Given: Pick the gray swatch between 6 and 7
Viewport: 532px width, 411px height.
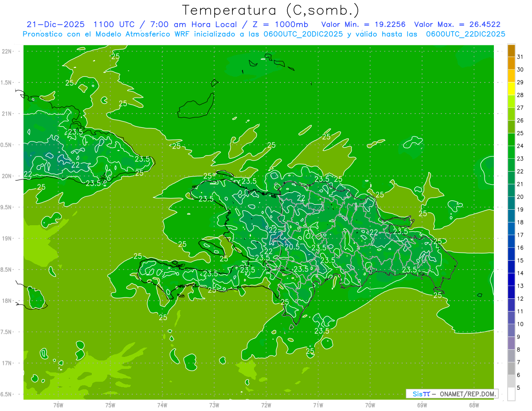Looking at the screenshot, I should tap(511, 369).
